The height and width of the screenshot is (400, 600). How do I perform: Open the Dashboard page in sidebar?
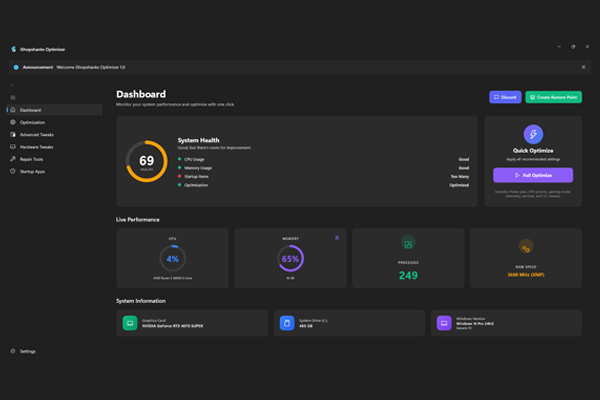[55, 110]
